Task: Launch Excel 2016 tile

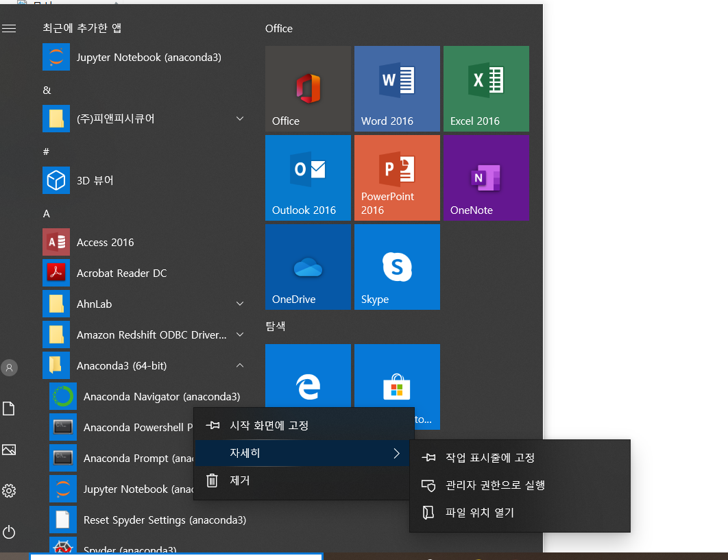Action: pyautogui.click(x=486, y=88)
